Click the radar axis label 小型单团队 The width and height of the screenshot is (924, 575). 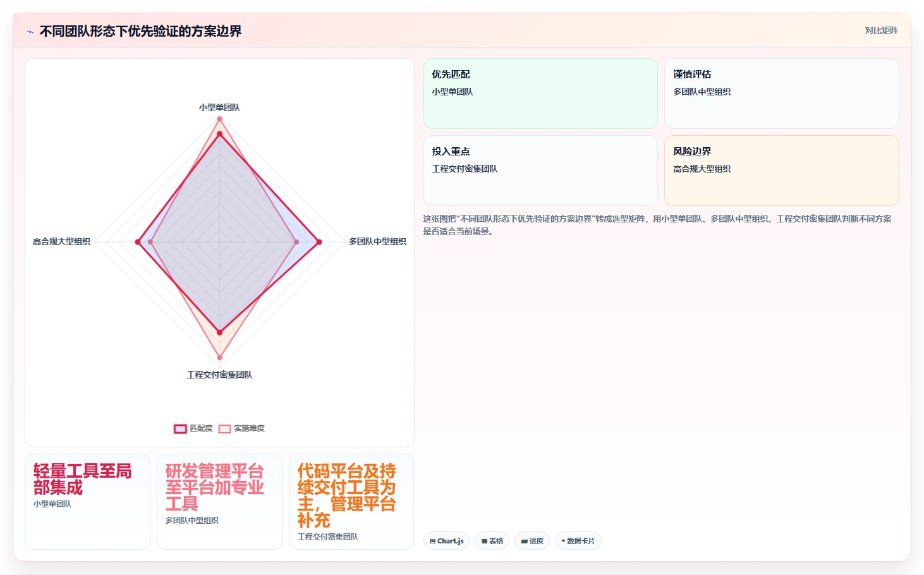[x=219, y=107]
